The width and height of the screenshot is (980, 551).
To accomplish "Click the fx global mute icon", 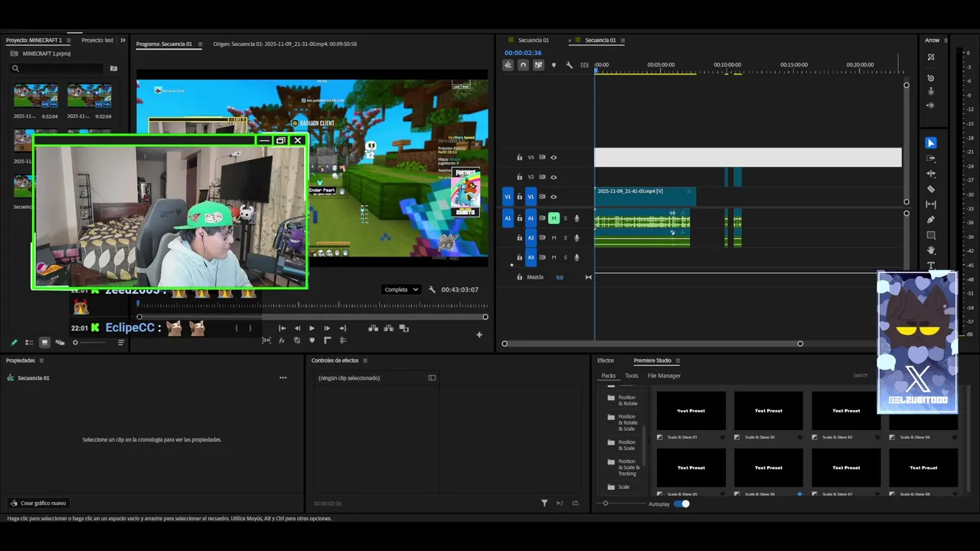I will coord(281,341).
